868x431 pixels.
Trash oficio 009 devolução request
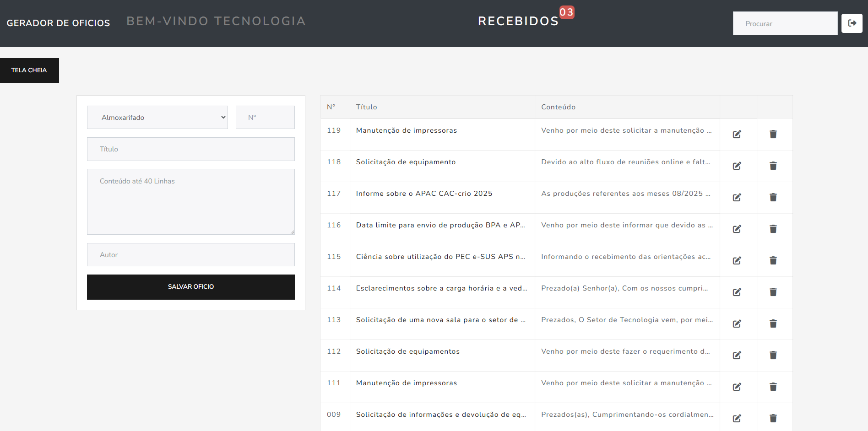773,418
